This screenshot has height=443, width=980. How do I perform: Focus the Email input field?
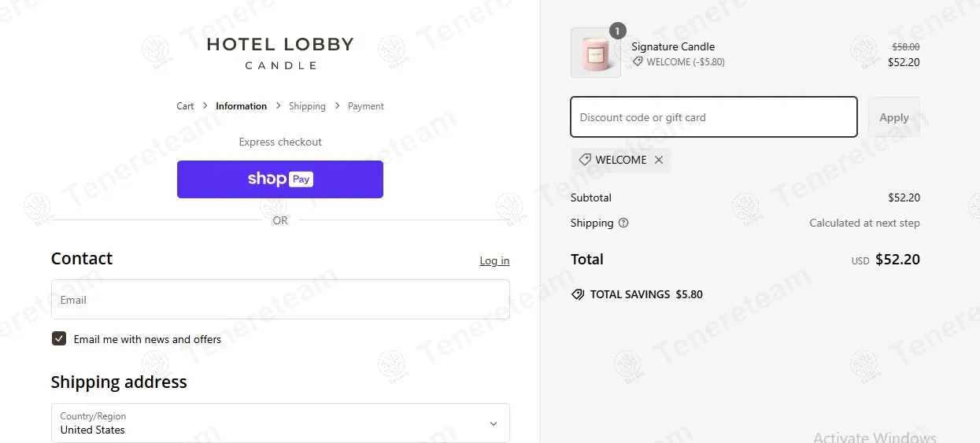[279, 300]
